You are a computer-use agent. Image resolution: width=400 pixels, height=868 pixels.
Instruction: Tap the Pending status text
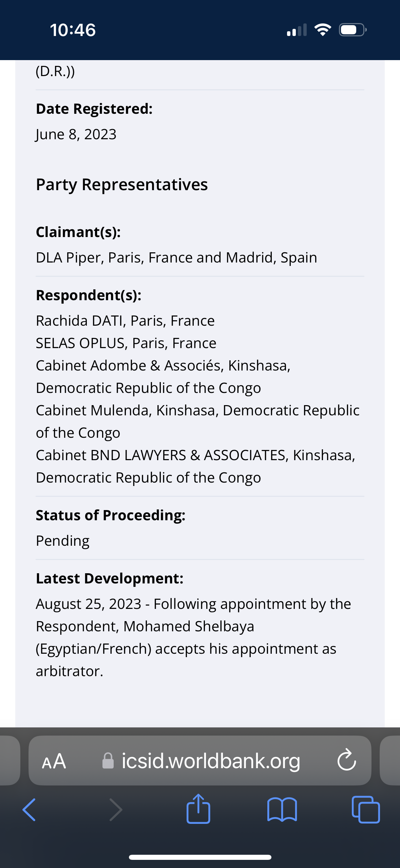63,541
